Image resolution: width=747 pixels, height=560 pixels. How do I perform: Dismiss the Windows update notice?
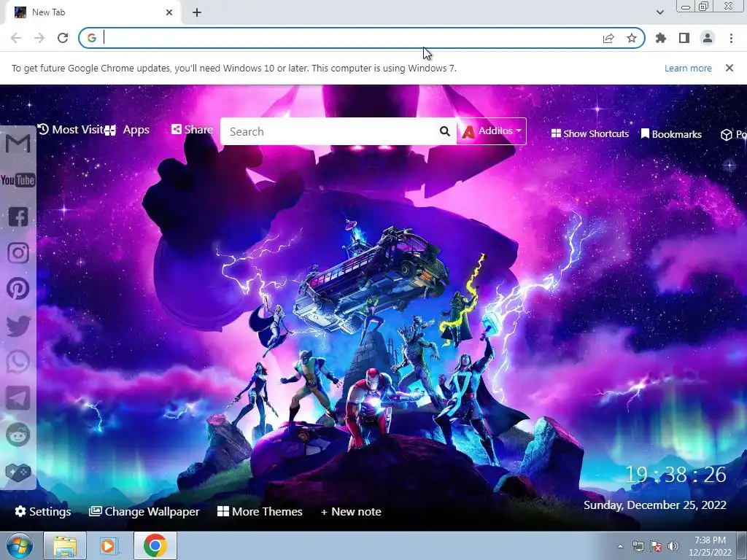tap(729, 68)
